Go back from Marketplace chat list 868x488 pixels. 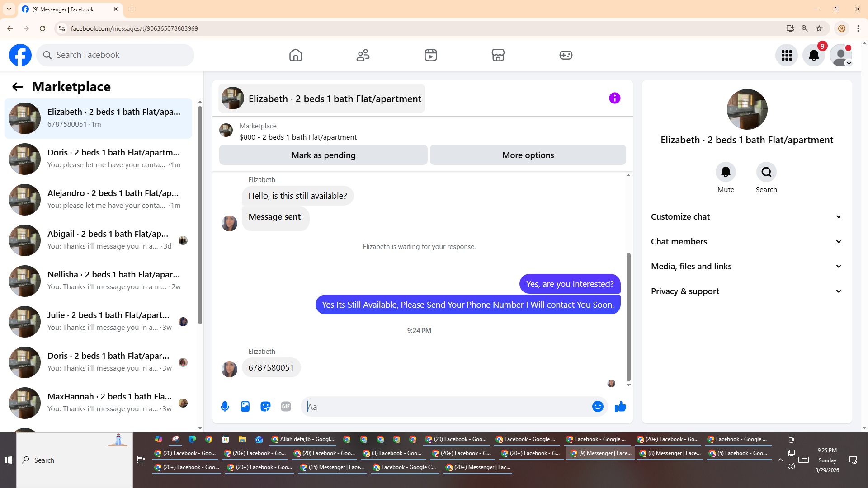click(x=18, y=87)
